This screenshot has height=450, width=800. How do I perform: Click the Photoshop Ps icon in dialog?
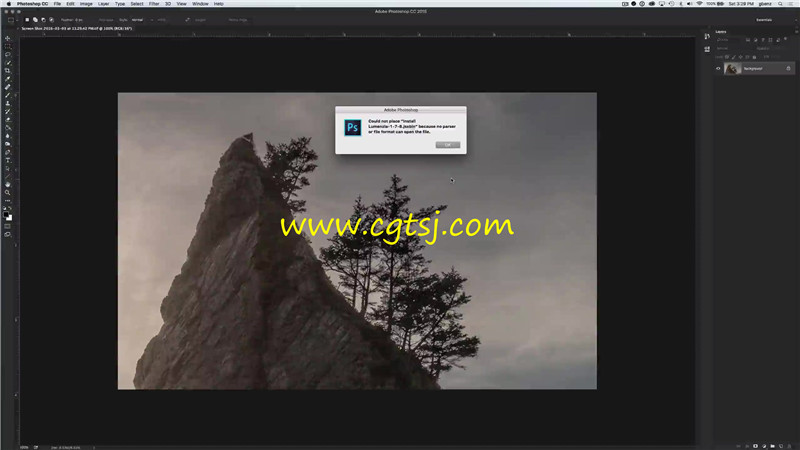[x=353, y=128]
